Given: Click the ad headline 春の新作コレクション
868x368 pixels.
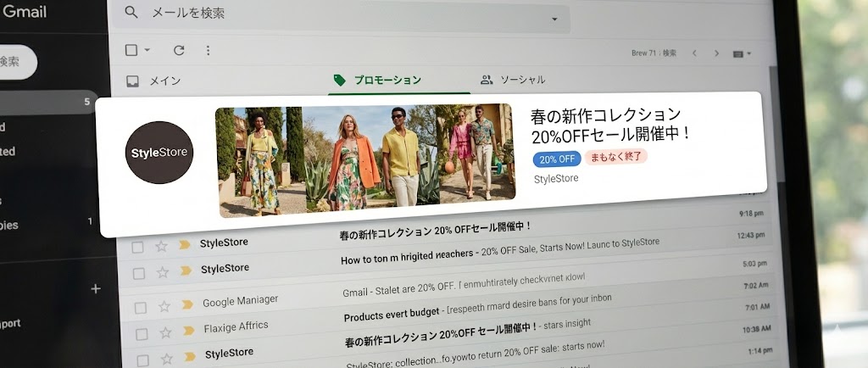Looking at the screenshot, I should point(605,115).
